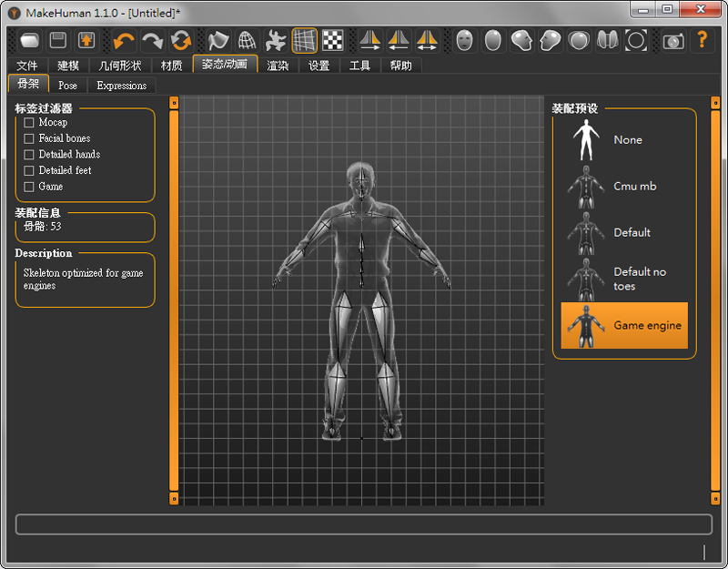Click the Redo arrow icon

tap(152, 40)
